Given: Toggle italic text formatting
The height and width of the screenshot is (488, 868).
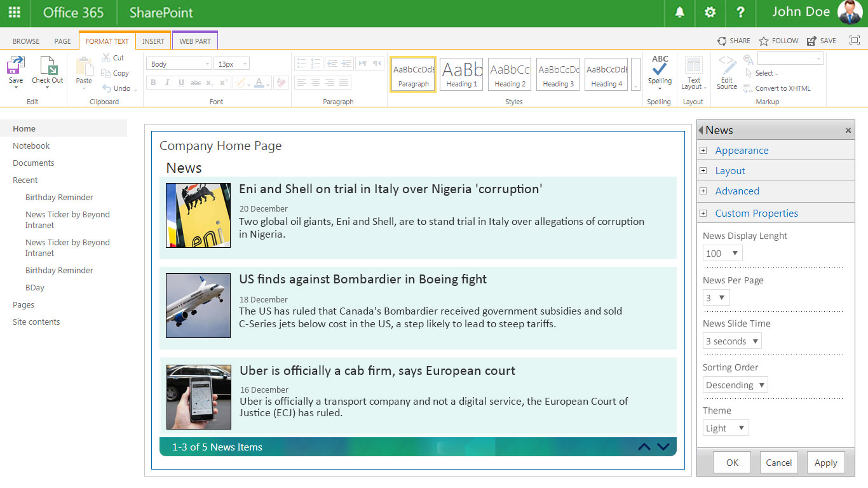Looking at the screenshot, I should click(167, 83).
